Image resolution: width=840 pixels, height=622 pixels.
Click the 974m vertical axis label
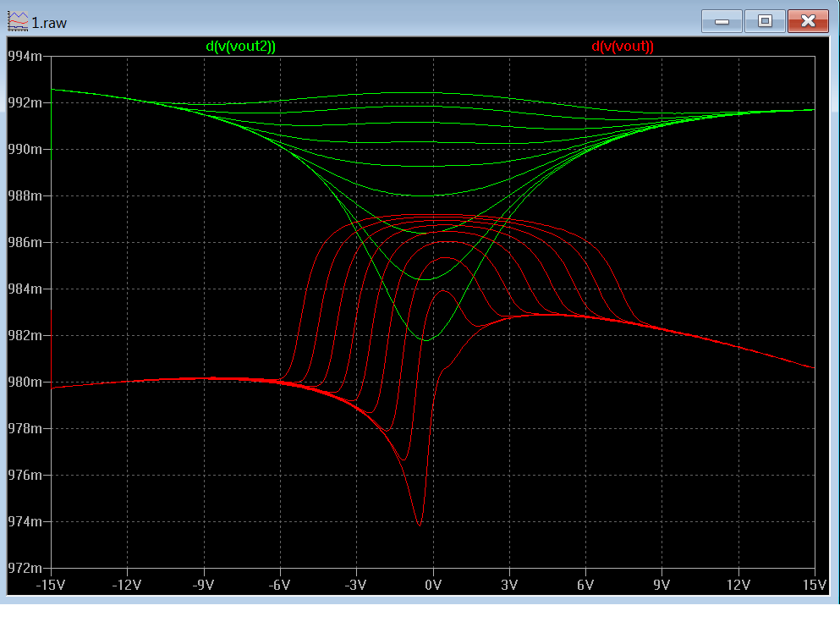25,522
